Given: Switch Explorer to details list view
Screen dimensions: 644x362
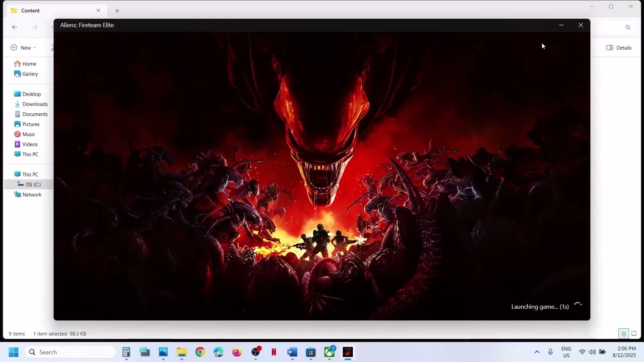Looking at the screenshot, I should coord(623,334).
